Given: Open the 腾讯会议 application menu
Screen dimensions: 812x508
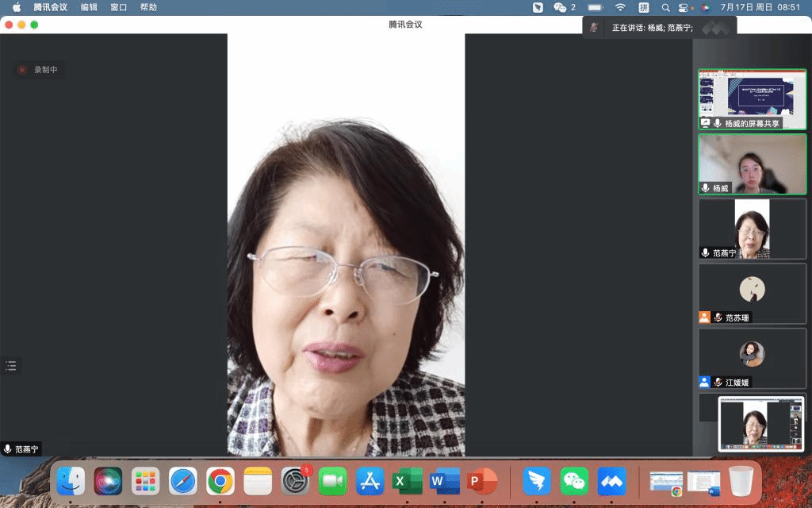Looking at the screenshot, I should 50,7.
